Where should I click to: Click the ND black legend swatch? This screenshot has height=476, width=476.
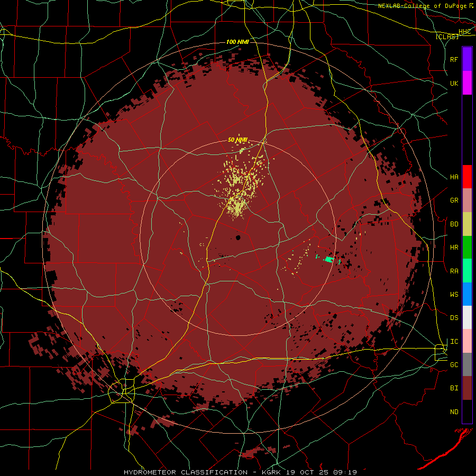(x=467, y=411)
